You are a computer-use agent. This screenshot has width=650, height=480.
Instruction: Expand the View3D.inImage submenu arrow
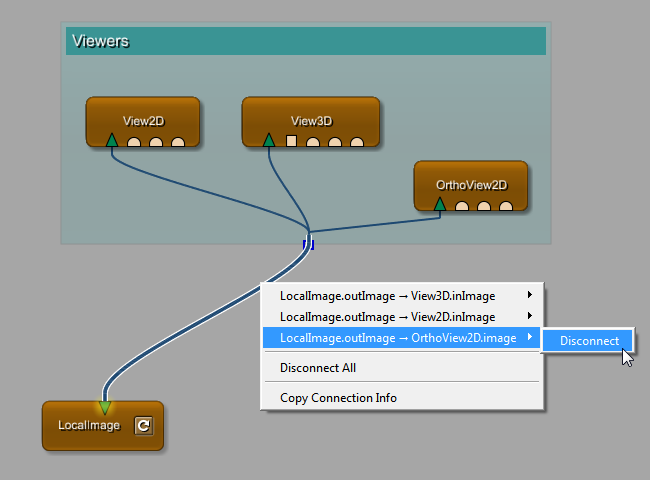tap(530, 295)
